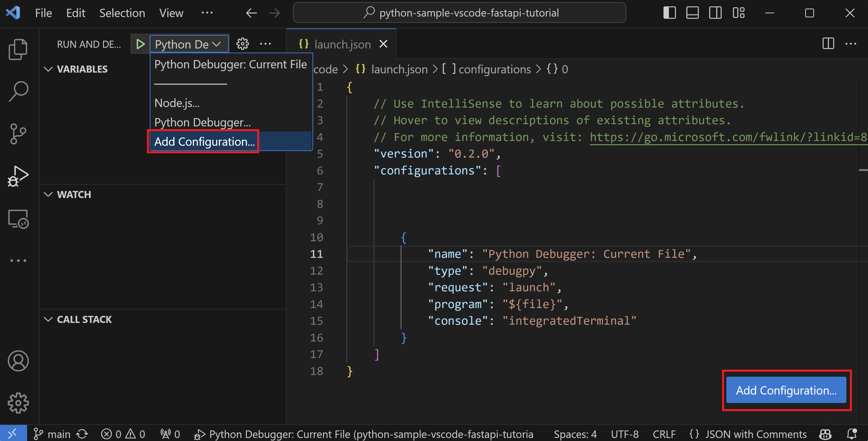Open the gear settings icon in debug bar
Image resolution: width=868 pixels, height=441 pixels.
(x=243, y=44)
